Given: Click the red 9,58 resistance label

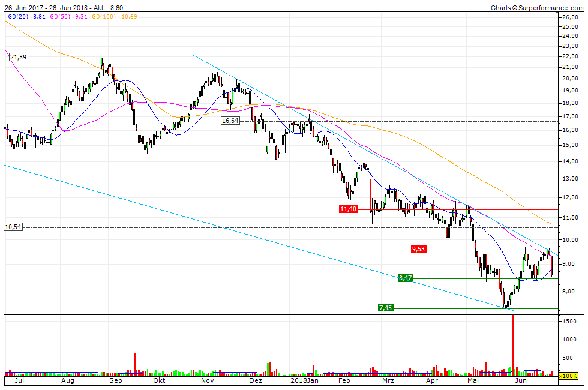Looking at the screenshot, I should click(418, 249).
